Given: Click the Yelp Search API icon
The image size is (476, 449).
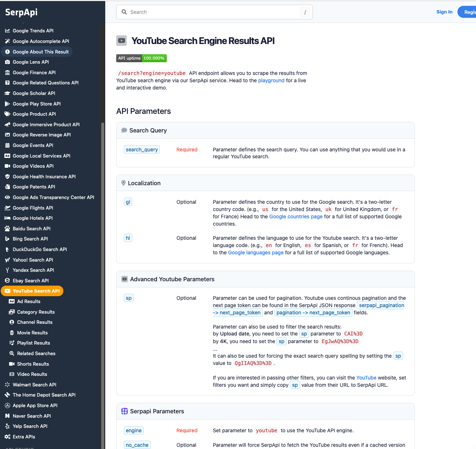Looking at the screenshot, I should click(7, 426).
